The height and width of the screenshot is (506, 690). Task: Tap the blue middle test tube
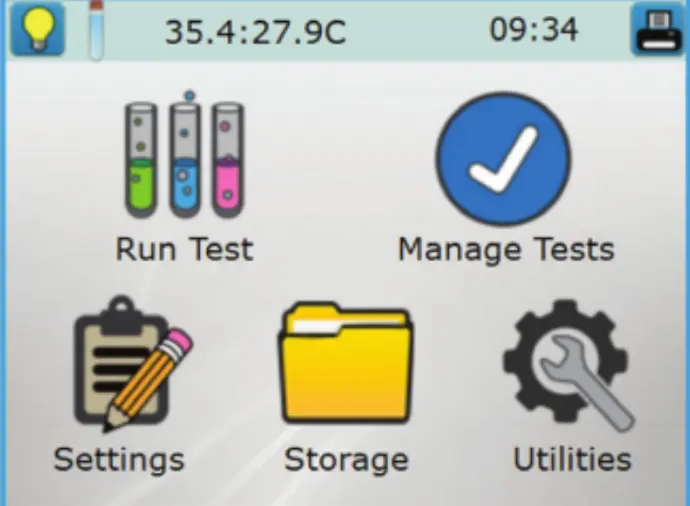point(185,156)
